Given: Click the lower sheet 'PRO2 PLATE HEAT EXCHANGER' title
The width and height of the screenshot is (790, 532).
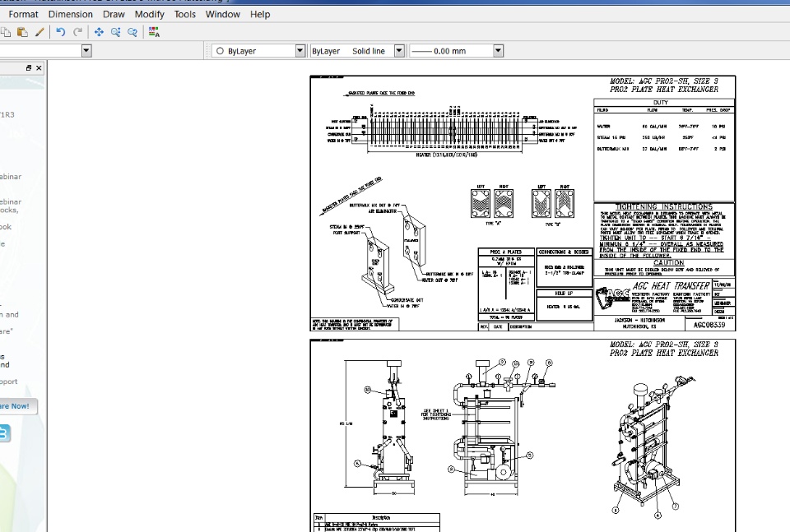Looking at the screenshot, I should point(664,353).
